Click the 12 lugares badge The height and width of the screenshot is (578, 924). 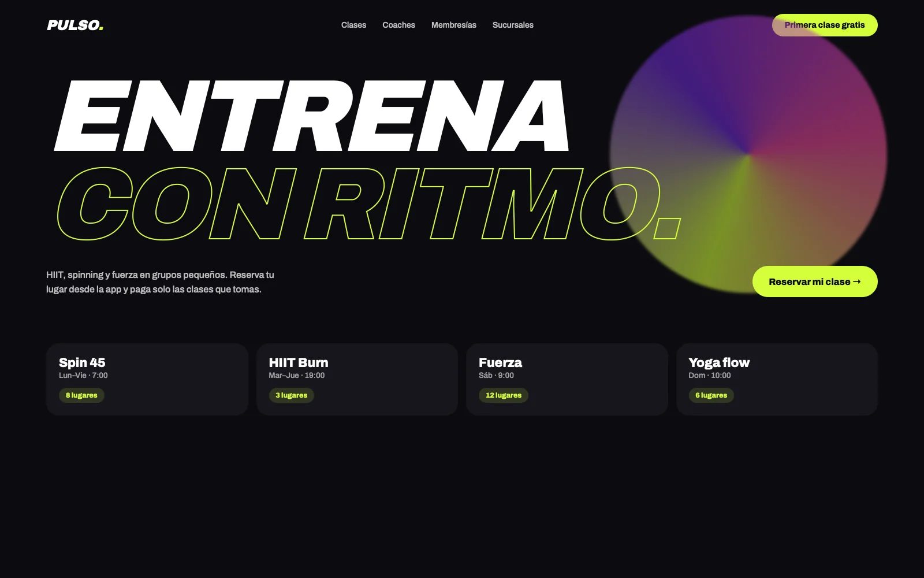[504, 395]
